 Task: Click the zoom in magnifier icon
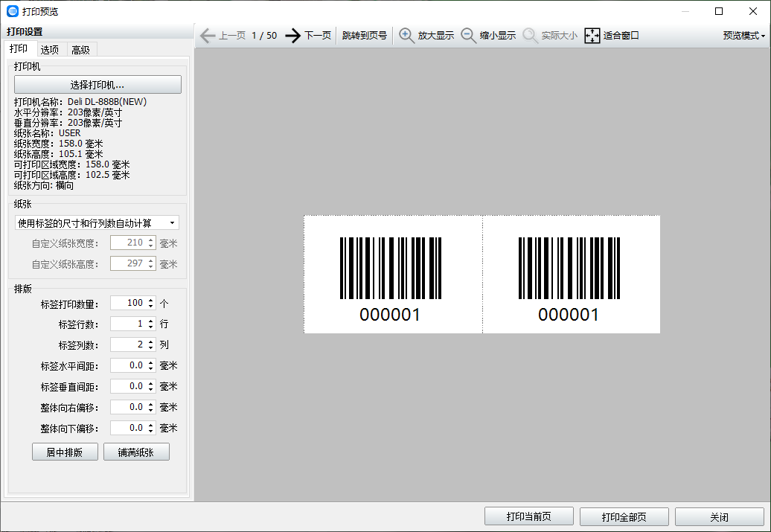click(407, 35)
